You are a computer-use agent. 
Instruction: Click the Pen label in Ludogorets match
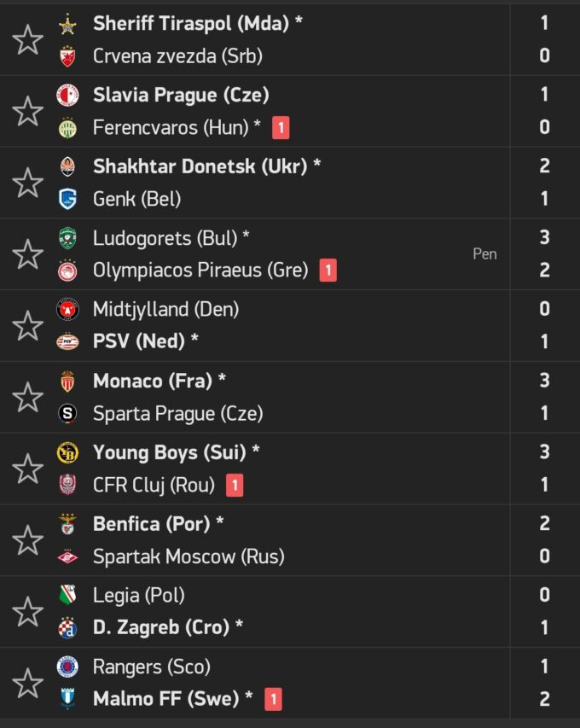pos(484,254)
